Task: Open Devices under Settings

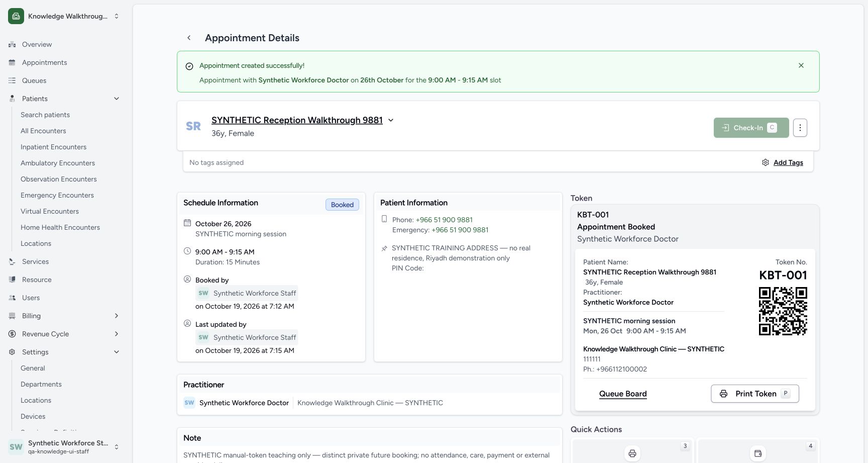Action: (33, 416)
